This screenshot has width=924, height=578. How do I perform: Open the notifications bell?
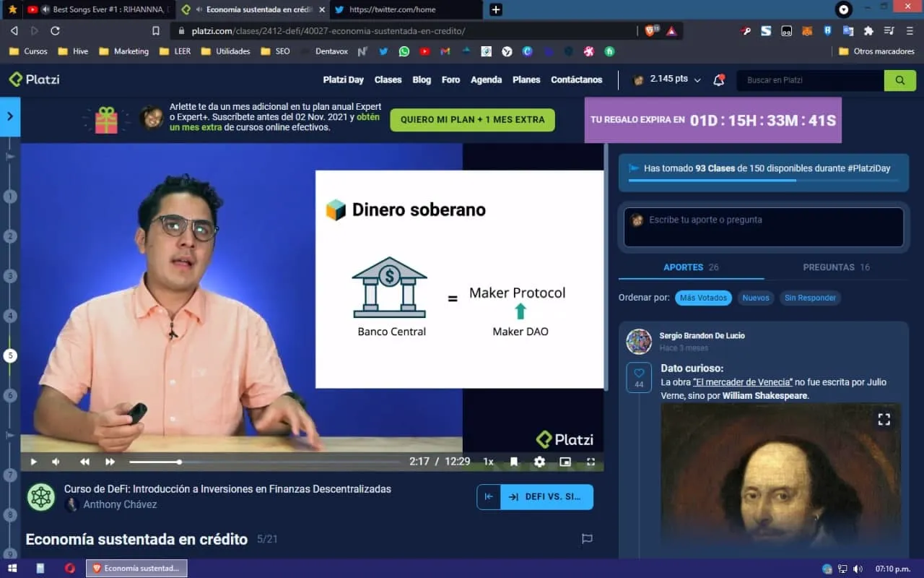719,80
